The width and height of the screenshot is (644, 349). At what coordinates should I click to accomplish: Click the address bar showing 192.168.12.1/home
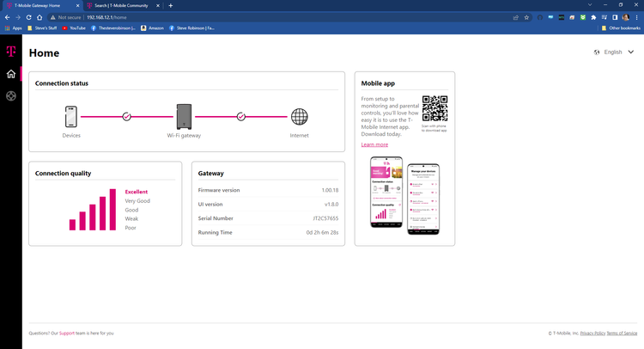(x=288, y=17)
